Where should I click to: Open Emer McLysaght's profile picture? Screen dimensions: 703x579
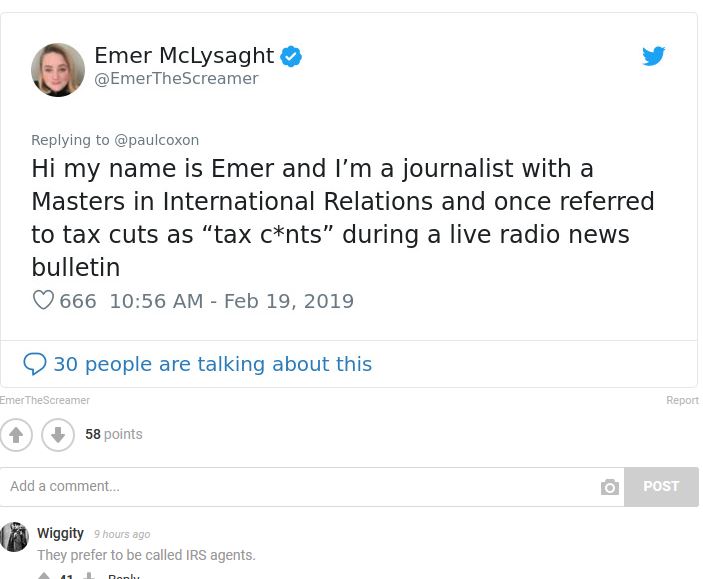pyautogui.click(x=58, y=70)
